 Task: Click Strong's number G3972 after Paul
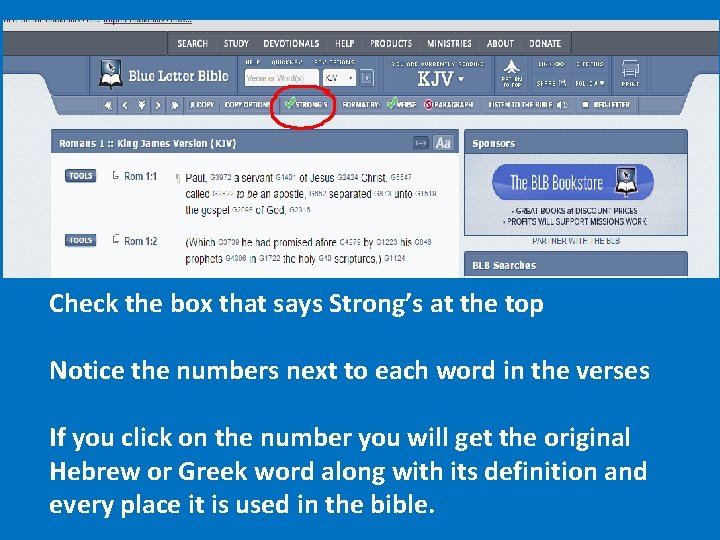[220, 176]
